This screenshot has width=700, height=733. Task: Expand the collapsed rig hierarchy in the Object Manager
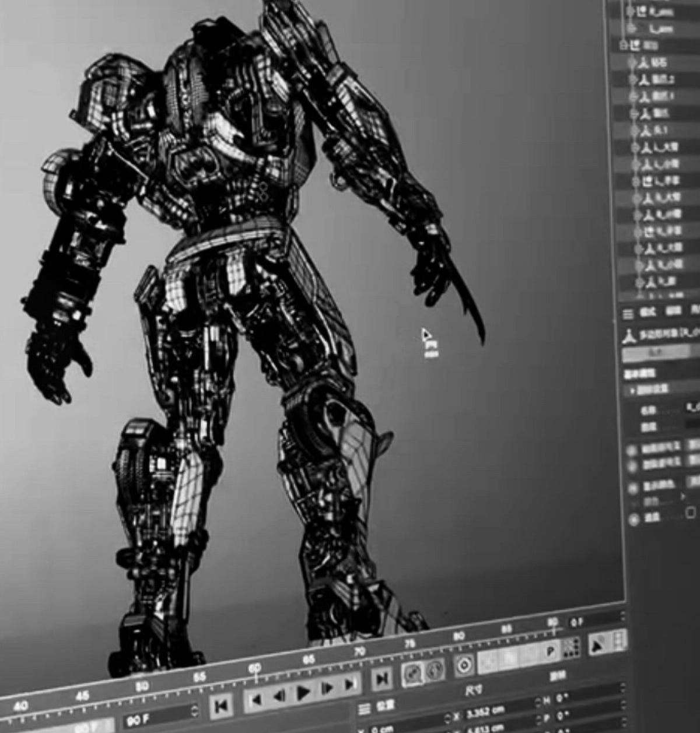(623, 46)
